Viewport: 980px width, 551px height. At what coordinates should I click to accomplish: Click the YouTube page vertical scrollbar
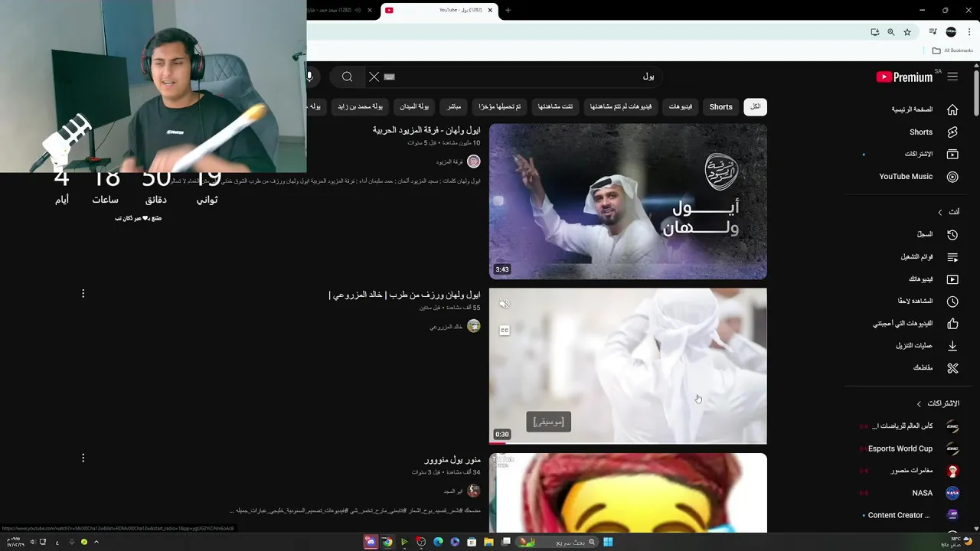(x=976, y=92)
